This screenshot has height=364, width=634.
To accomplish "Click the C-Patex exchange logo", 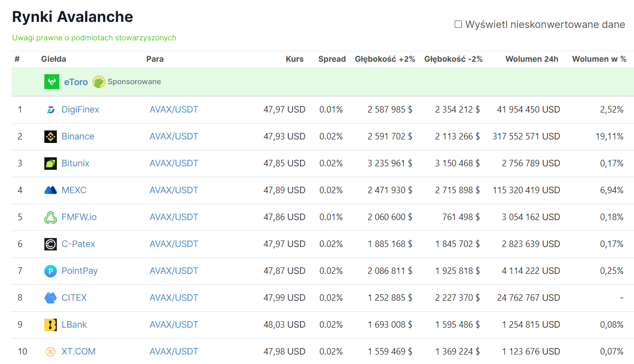I will point(50,244).
